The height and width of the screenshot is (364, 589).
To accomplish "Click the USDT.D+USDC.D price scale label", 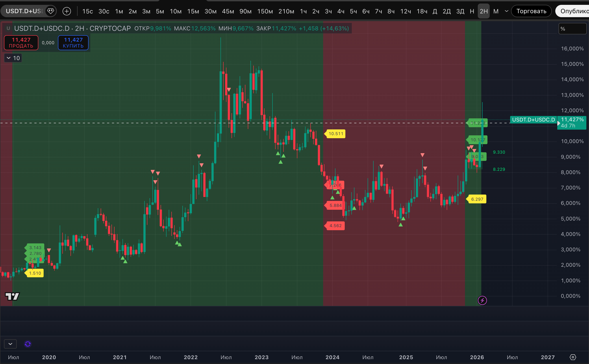I will pos(533,120).
